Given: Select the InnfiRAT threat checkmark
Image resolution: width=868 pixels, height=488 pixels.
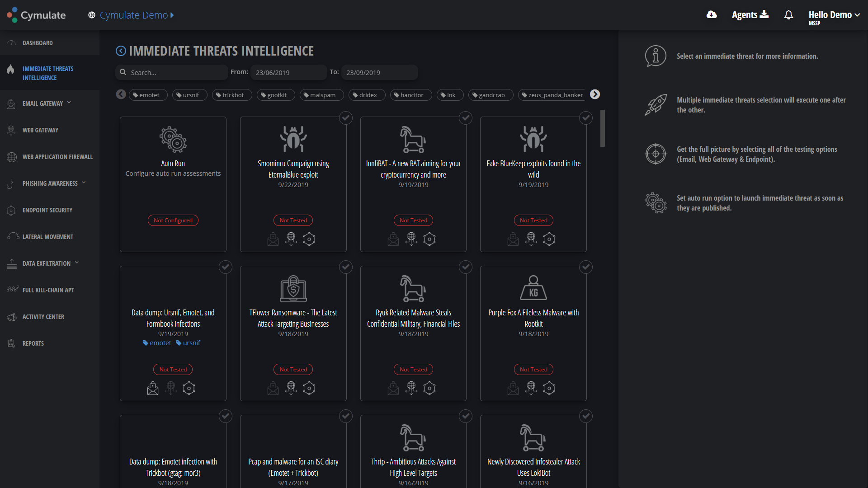Looking at the screenshot, I should point(466,118).
